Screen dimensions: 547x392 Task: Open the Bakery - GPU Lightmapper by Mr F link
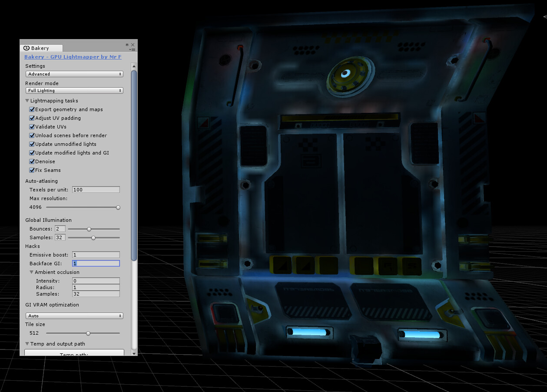tap(73, 57)
